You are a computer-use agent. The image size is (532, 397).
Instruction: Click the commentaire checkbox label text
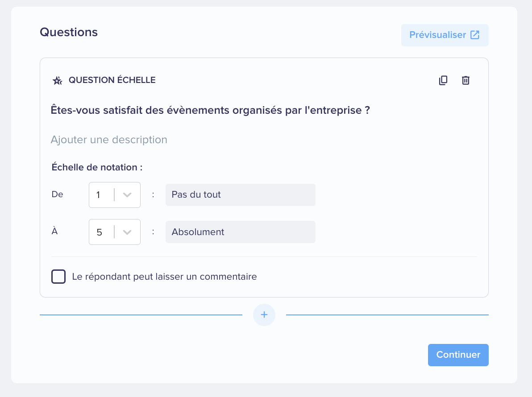[164, 277]
